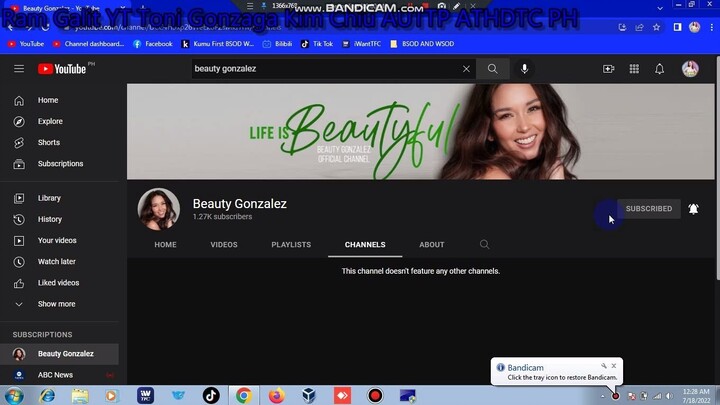Screen dimensions: 720x405
Task: Focus the search box with beauty gonzalez
Action: [x=324, y=69]
